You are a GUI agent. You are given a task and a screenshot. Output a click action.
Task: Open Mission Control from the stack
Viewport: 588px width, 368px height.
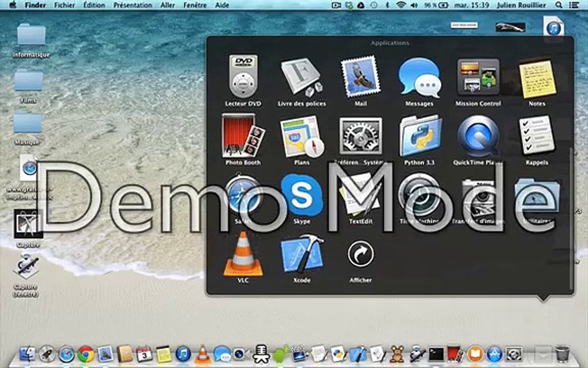point(478,77)
